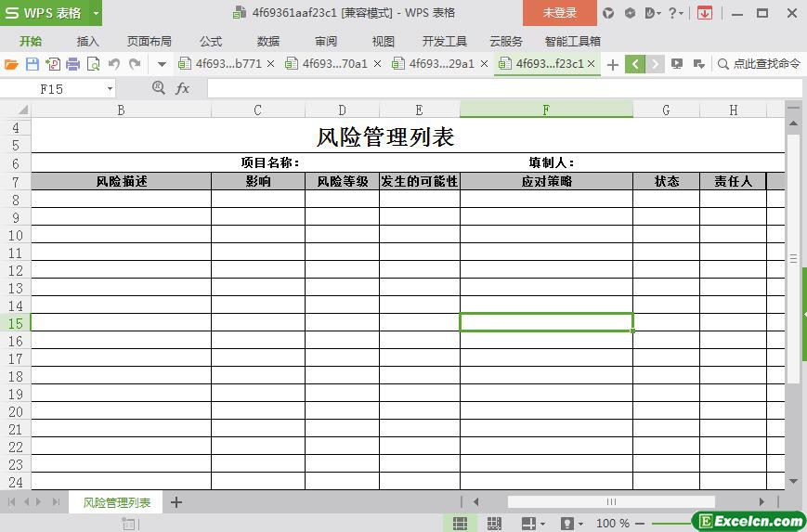Close document tab 4f693...b771
Image resolution: width=807 pixels, height=532 pixels.
(x=271, y=64)
